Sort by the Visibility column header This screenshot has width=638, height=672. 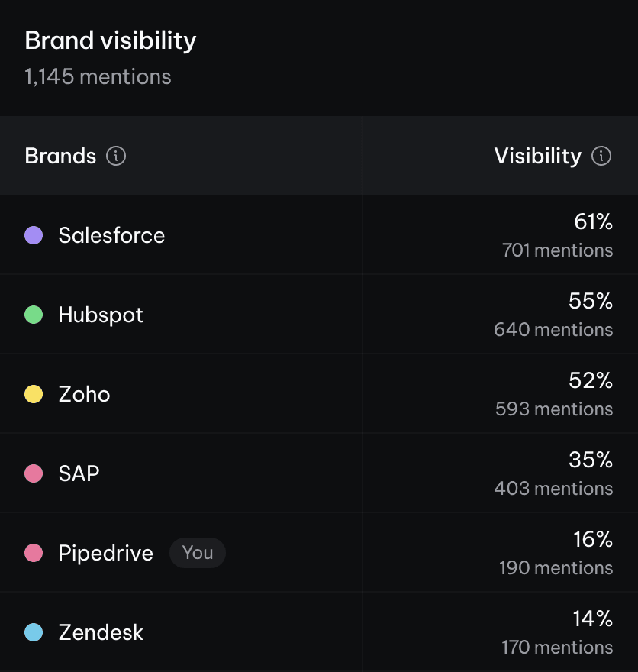537,157
